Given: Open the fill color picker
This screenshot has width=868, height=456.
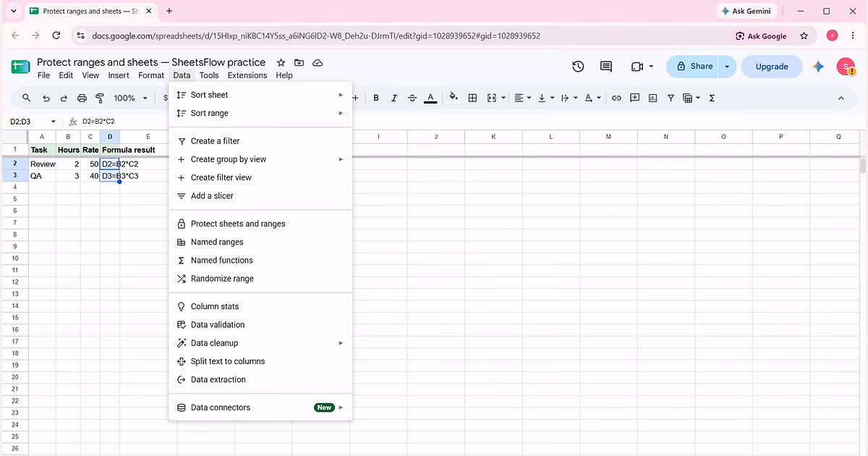Looking at the screenshot, I should [454, 98].
